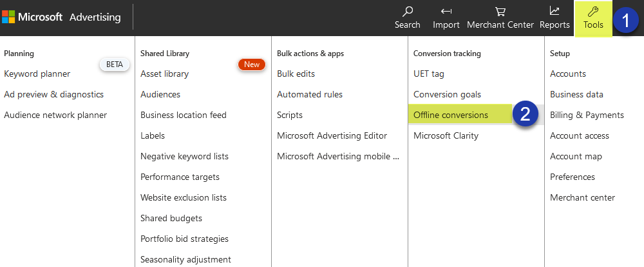This screenshot has width=644, height=267.
Task: Open Audience network planner
Action: pos(55,115)
